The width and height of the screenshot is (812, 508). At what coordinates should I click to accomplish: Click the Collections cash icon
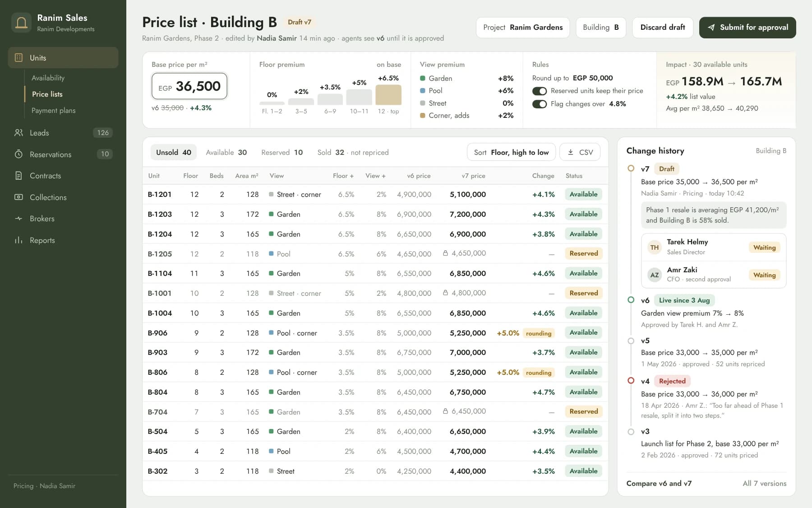(x=18, y=197)
